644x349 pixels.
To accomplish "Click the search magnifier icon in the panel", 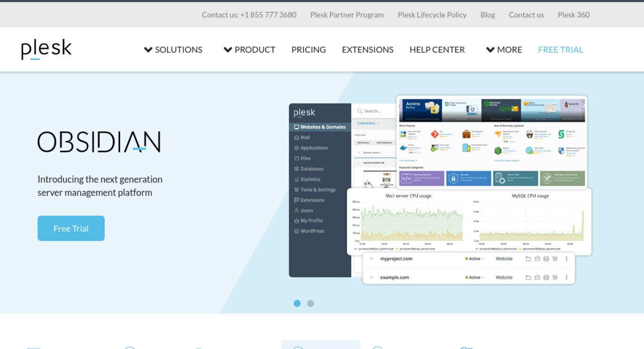I will [x=360, y=111].
